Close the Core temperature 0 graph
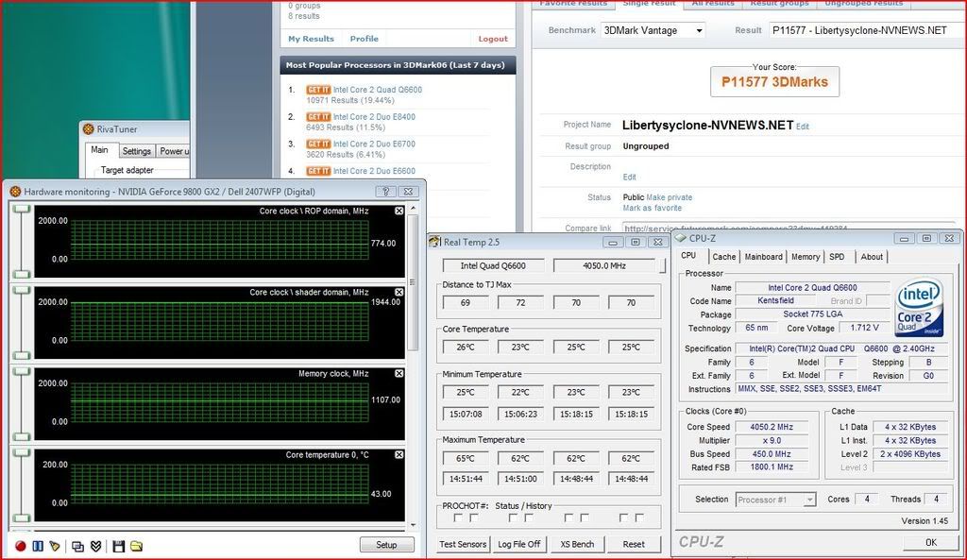The height and width of the screenshot is (560, 967). tap(399, 454)
